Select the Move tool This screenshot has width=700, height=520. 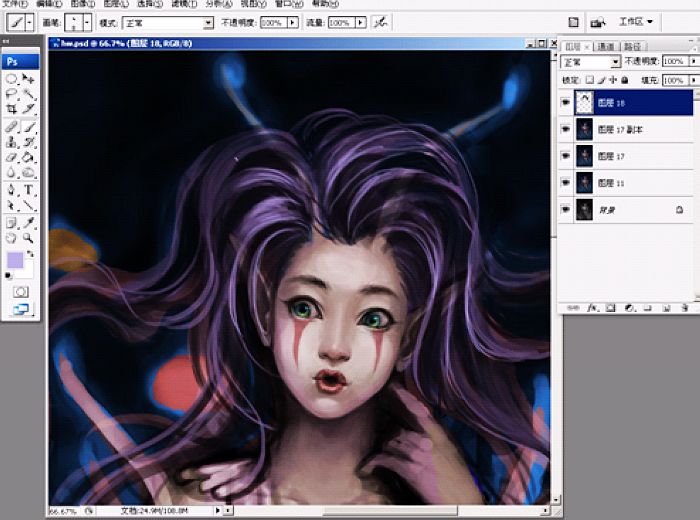(28, 79)
